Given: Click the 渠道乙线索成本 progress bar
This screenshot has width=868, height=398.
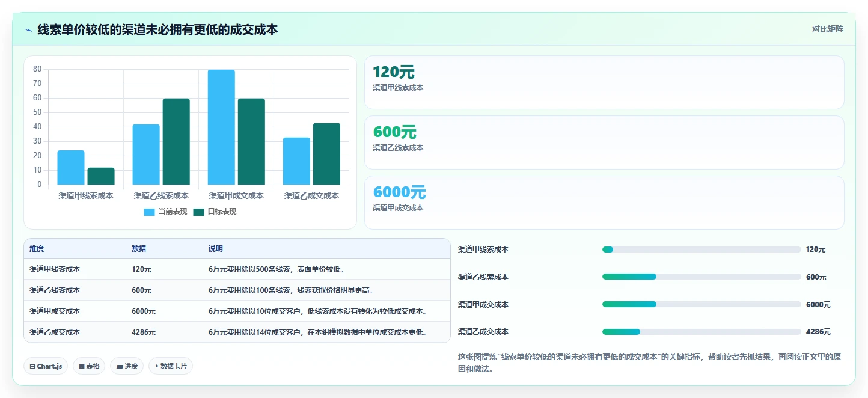Looking at the screenshot, I should 701,277.
